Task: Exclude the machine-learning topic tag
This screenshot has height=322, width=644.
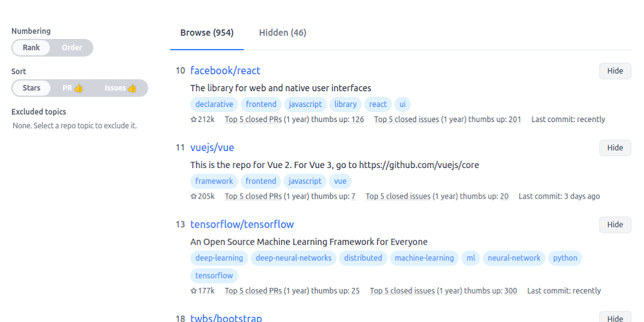Action: [425, 258]
